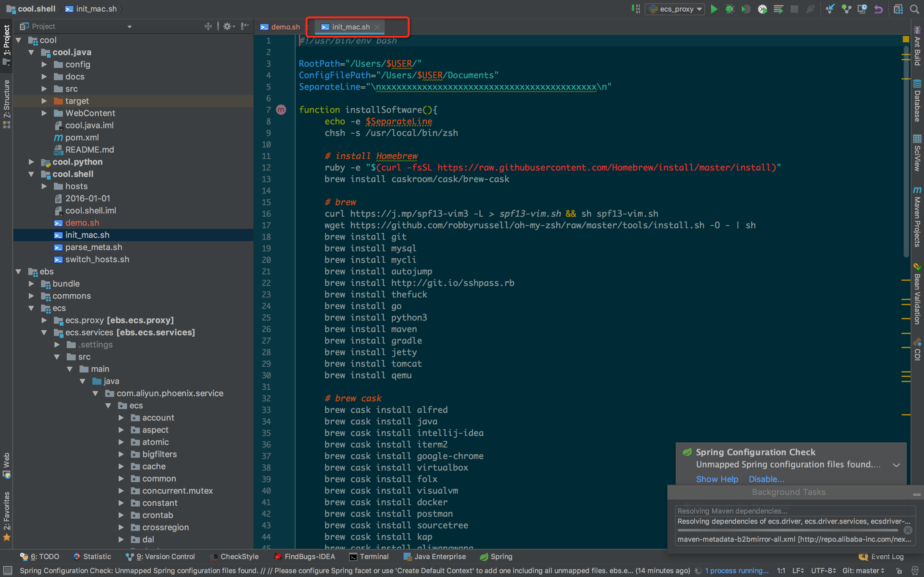Switch to the demo.sh editor tab

coord(285,27)
